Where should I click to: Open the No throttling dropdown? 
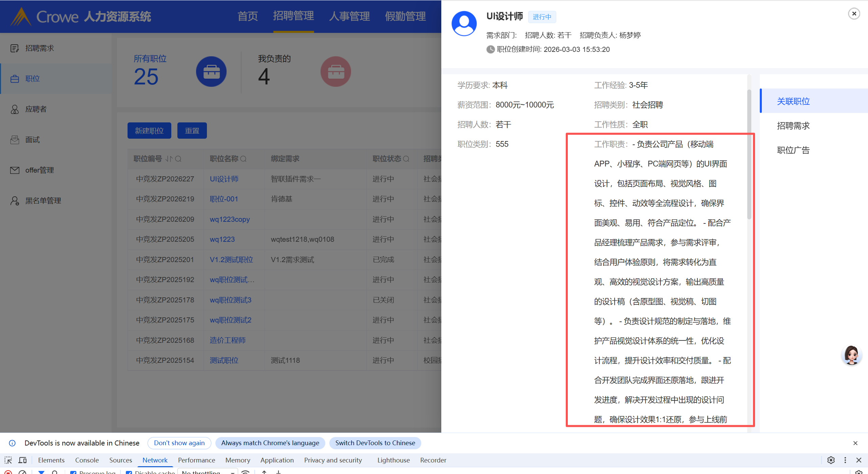208,472
